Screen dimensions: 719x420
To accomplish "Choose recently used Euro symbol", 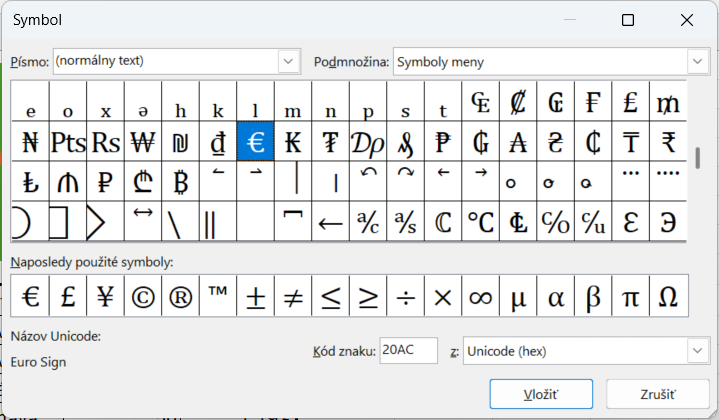I will pos(30,296).
